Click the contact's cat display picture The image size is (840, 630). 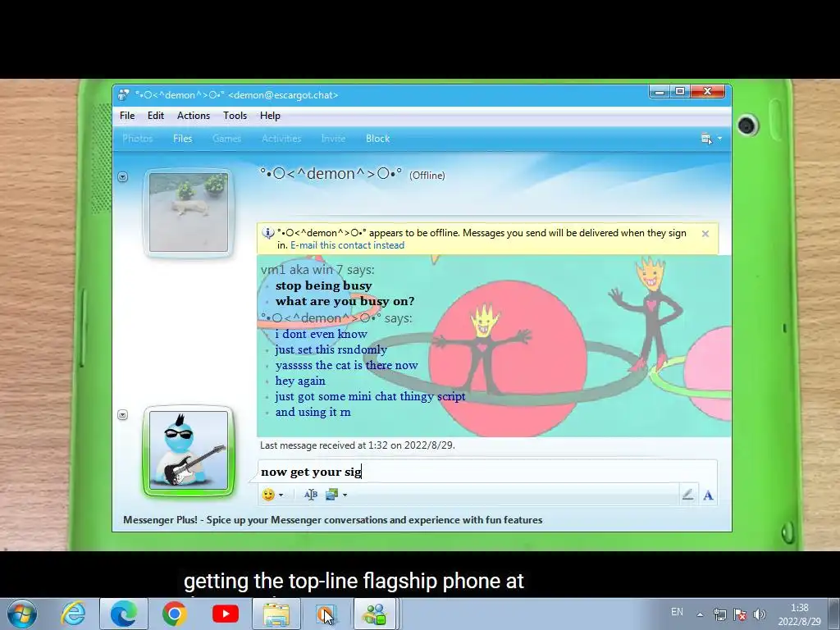[x=189, y=212]
